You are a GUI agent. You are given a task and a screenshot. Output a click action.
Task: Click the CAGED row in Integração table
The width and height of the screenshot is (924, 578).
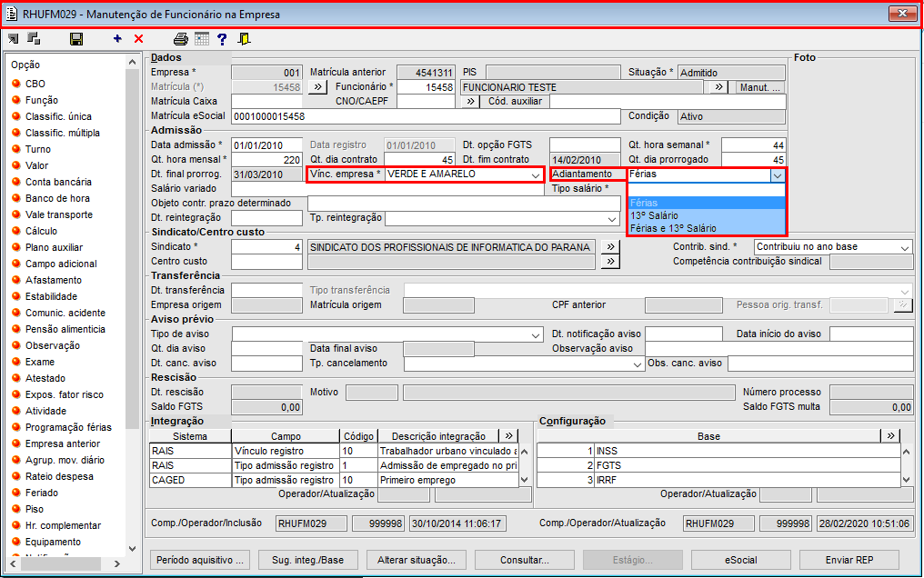334,480
